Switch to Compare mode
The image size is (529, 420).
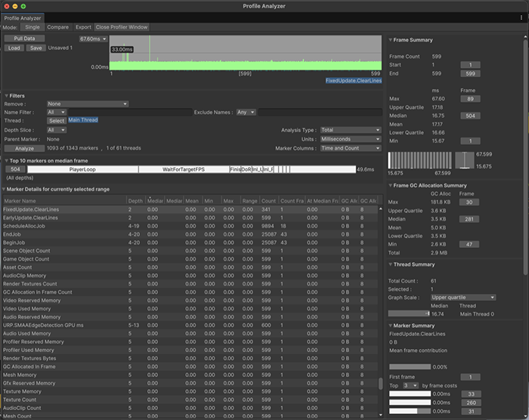click(x=57, y=27)
